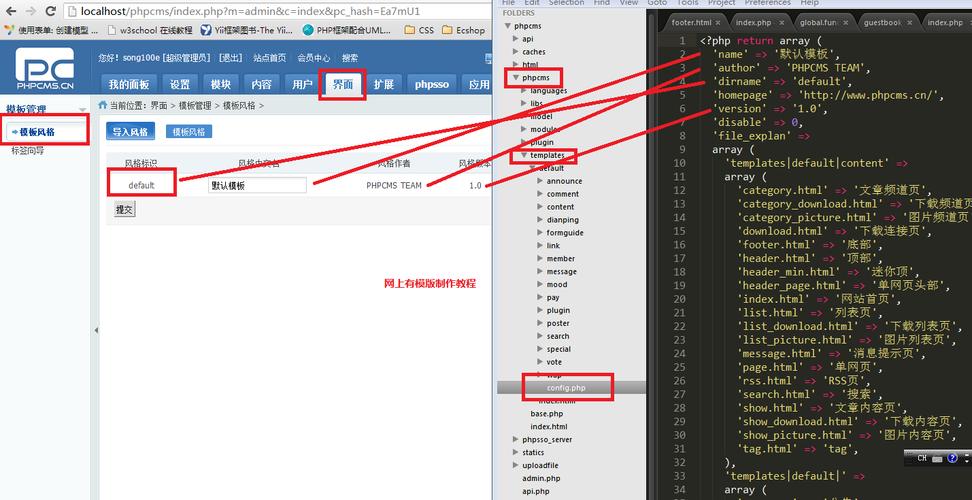The image size is (972, 500).
Task: Click the blue 模板风格 button beside 导入风格
Action: click(x=189, y=132)
